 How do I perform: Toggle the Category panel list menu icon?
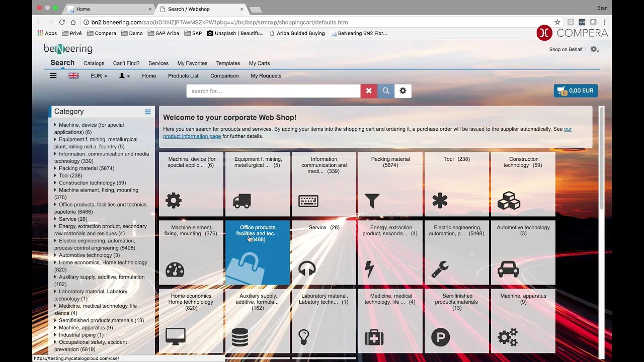click(148, 112)
